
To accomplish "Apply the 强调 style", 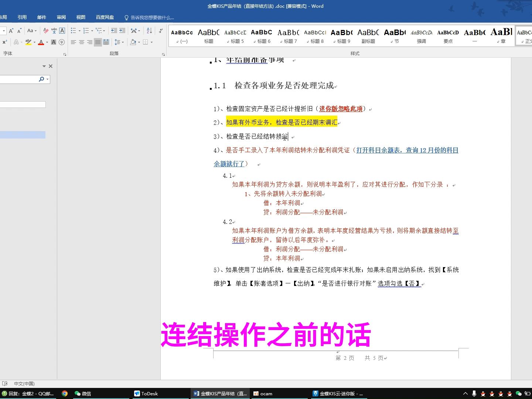I will click(422, 36).
